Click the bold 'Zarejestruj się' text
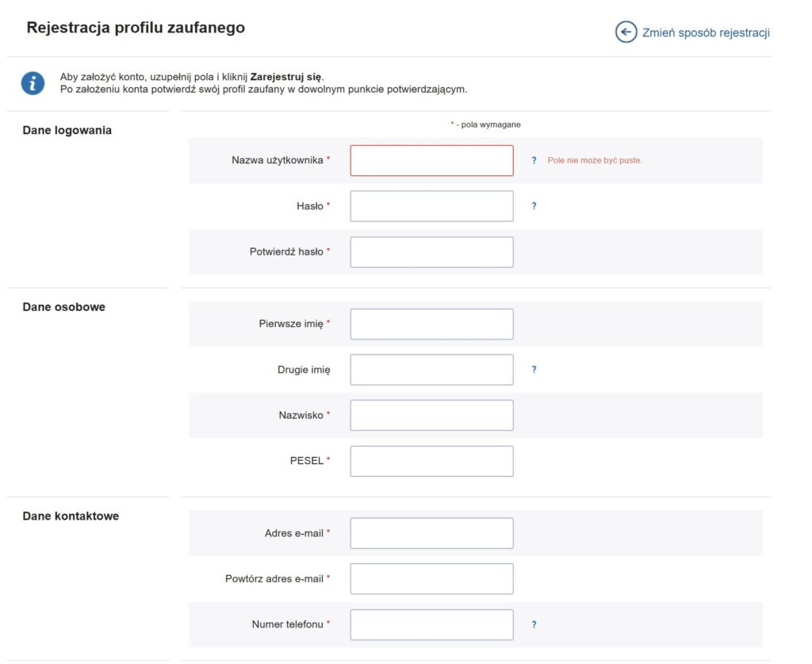 285,77
